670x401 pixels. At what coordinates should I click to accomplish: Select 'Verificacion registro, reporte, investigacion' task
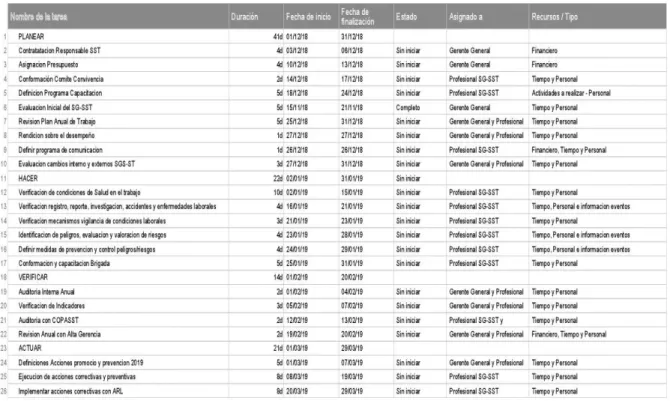(117, 206)
